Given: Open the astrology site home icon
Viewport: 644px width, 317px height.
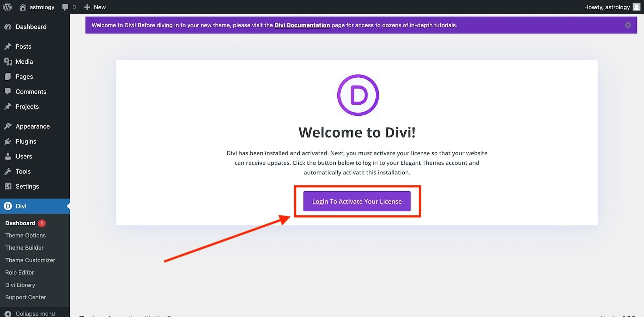Looking at the screenshot, I should [23, 7].
